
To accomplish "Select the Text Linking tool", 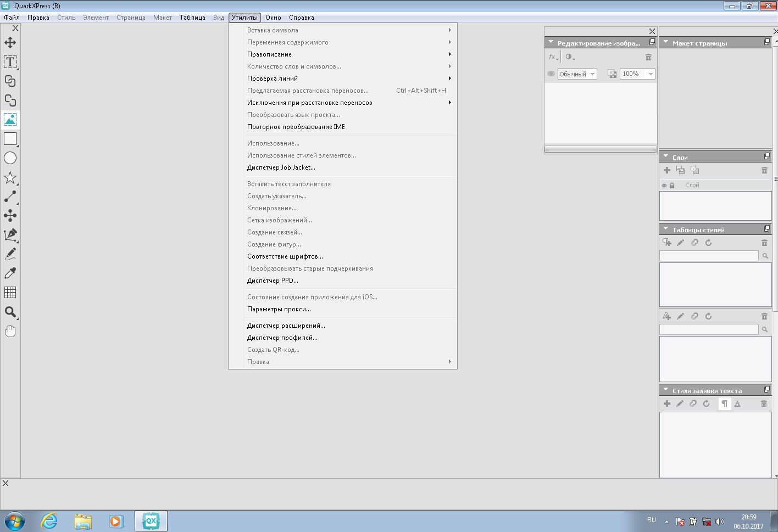I will [10, 81].
